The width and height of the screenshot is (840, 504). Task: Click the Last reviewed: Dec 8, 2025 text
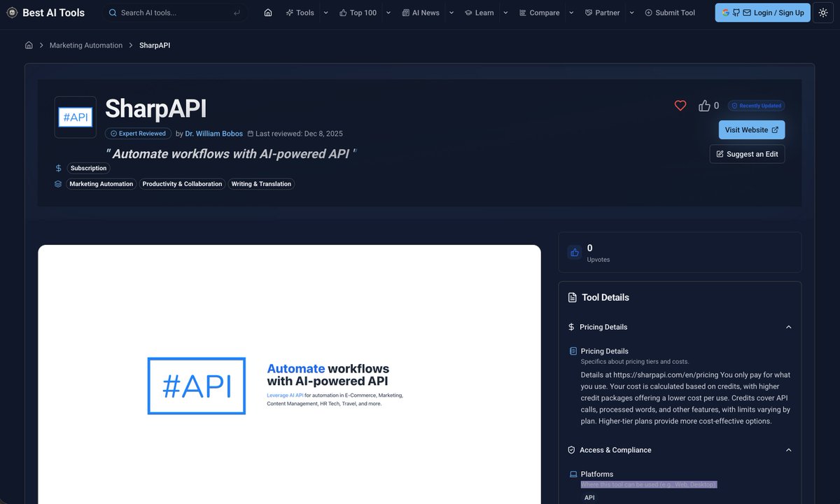pos(299,134)
